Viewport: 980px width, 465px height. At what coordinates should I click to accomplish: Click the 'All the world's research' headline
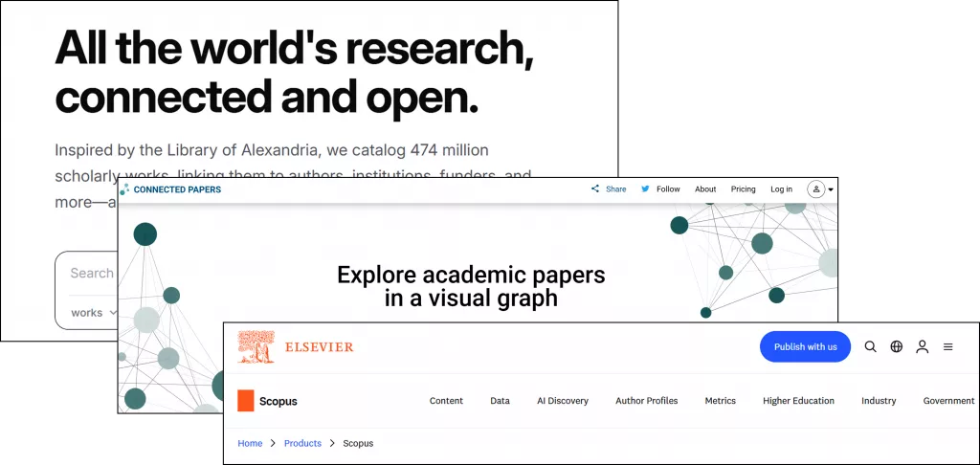(295, 73)
